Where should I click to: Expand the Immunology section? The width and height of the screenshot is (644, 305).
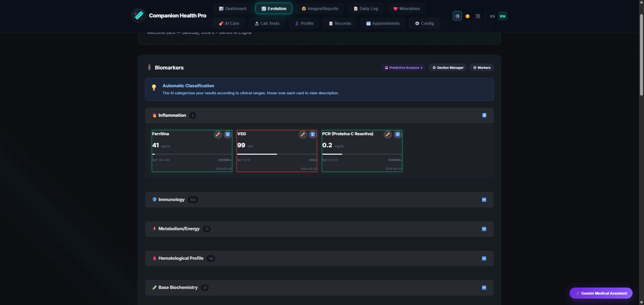point(484,200)
